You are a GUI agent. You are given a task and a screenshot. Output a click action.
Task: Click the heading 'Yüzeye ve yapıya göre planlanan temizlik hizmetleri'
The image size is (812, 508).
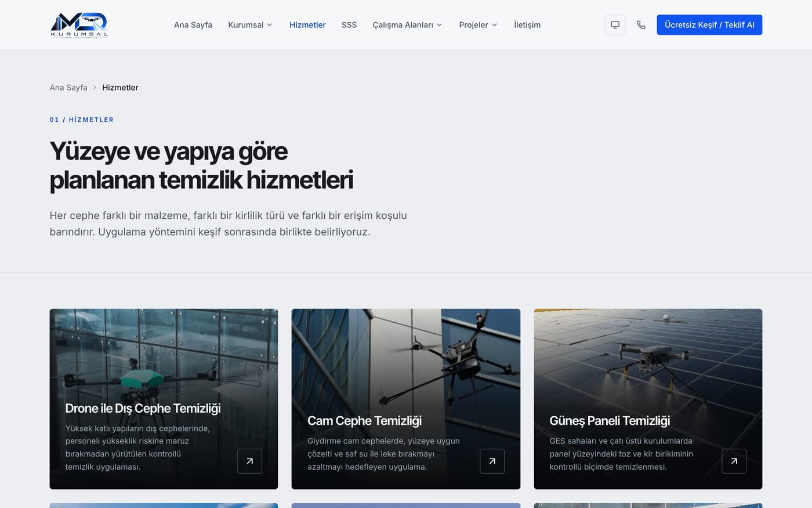[x=201, y=165]
